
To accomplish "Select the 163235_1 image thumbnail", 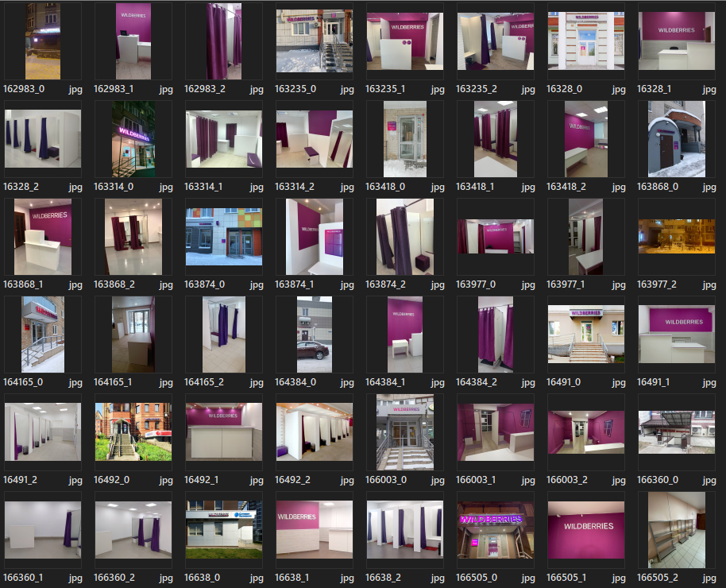I will point(404,41).
